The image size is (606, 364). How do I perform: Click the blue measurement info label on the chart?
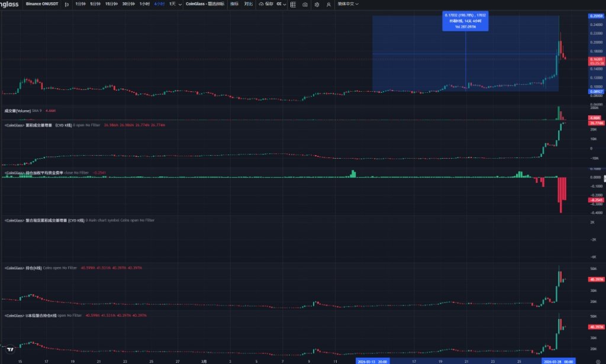point(465,21)
